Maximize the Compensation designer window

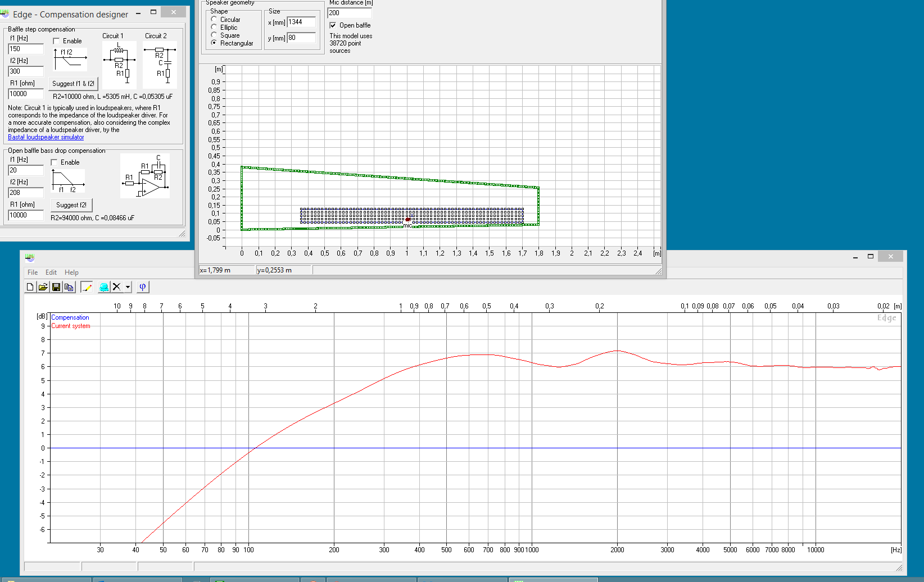[x=153, y=12]
